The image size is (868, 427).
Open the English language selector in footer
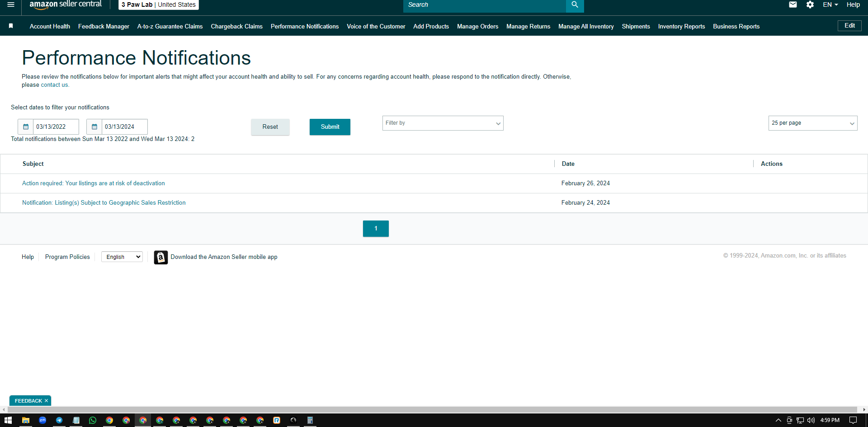pyautogui.click(x=122, y=257)
